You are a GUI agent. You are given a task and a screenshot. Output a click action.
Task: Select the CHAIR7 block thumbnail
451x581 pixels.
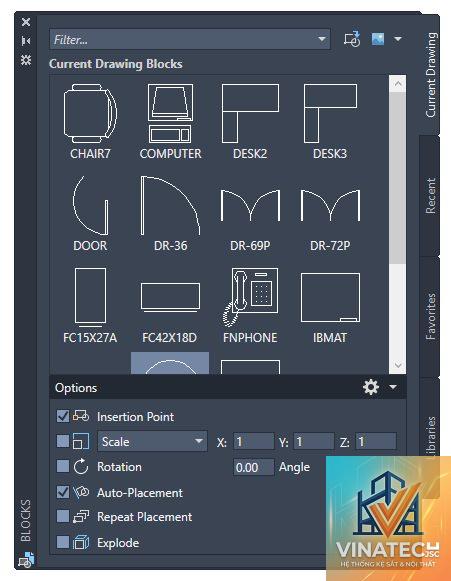point(90,113)
